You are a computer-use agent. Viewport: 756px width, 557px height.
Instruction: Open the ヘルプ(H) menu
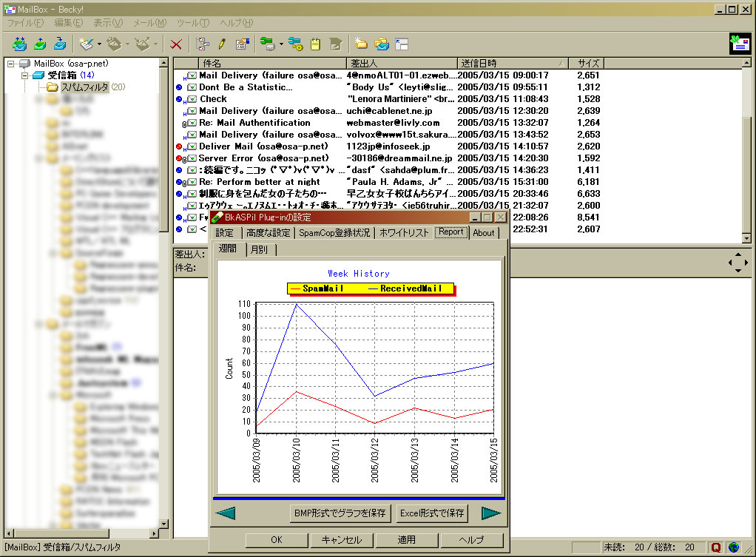pos(236,23)
